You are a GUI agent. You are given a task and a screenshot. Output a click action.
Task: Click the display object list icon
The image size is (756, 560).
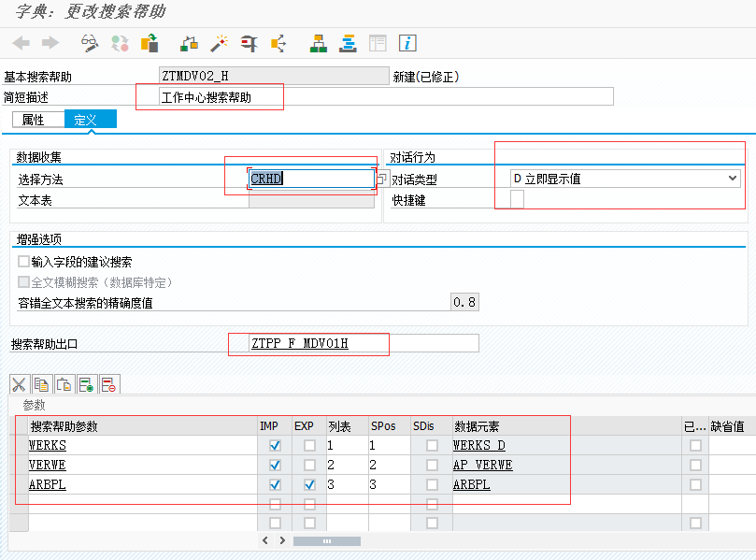278,43
